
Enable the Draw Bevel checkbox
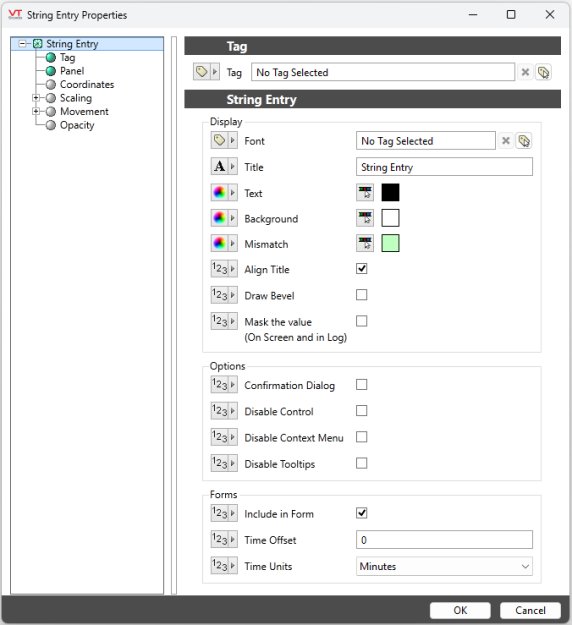coord(362,295)
